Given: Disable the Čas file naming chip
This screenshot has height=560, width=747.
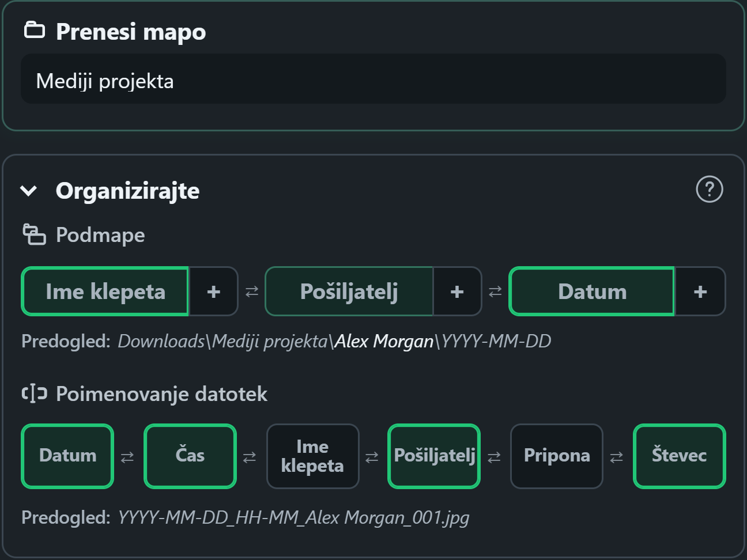Looking at the screenshot, I should (190, 456).
